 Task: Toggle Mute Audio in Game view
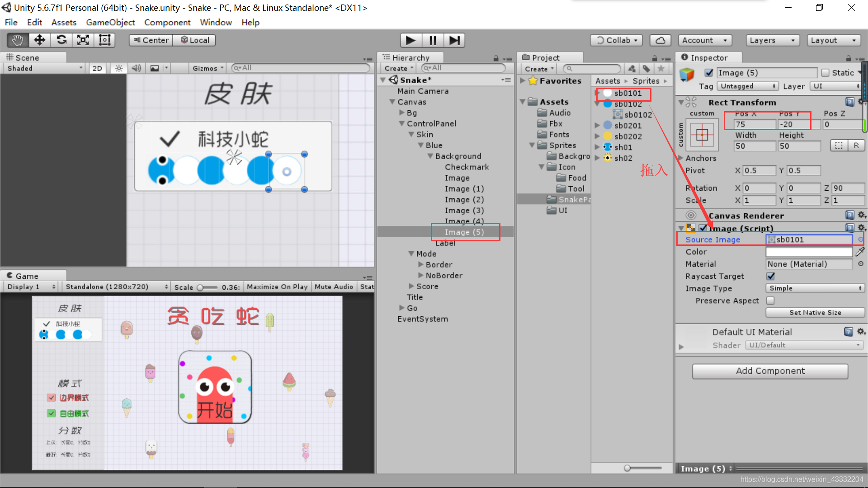click(334, 286)
